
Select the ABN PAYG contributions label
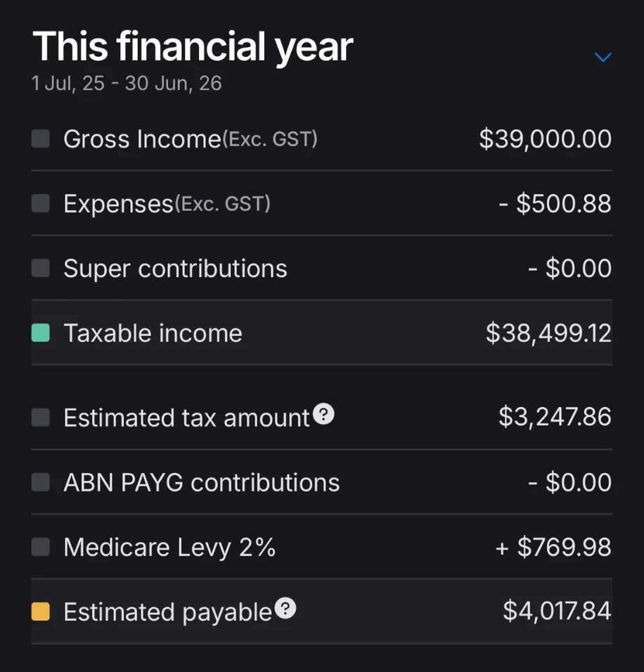(x=202, y=483)
